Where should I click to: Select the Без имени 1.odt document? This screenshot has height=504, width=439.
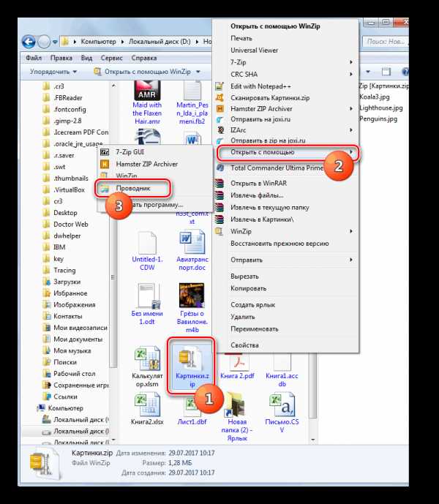147,304
